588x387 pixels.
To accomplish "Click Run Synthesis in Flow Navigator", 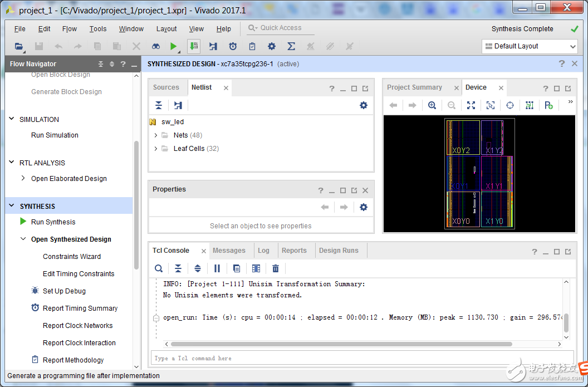I will (x=53, y=222).
